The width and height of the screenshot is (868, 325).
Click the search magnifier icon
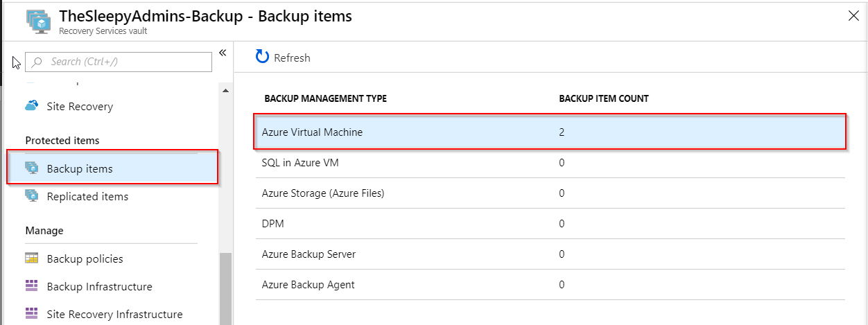37,62
